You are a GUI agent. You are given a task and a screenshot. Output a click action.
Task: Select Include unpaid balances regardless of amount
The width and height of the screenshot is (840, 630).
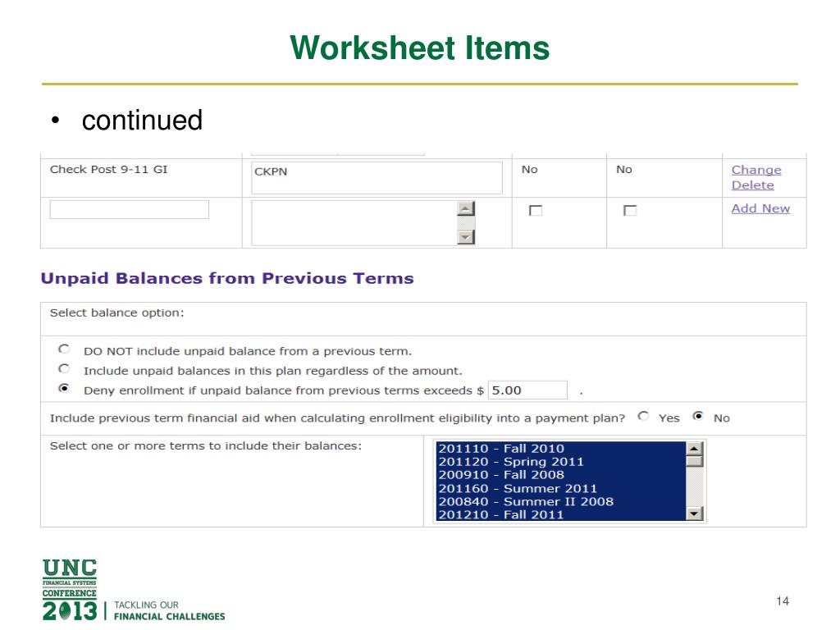coord(64,368)
